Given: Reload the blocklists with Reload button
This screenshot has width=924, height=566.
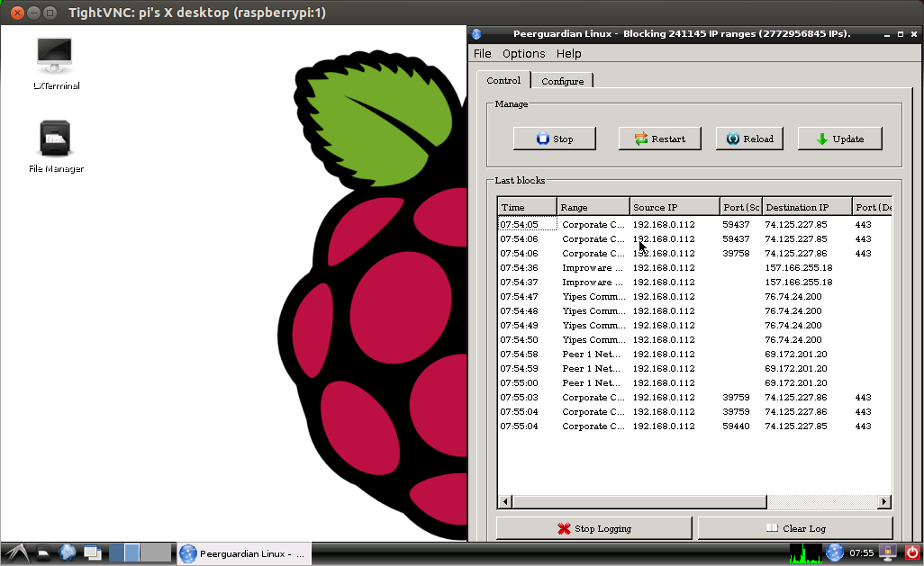Looking at the screenshot, I should (x=749, y=139).
